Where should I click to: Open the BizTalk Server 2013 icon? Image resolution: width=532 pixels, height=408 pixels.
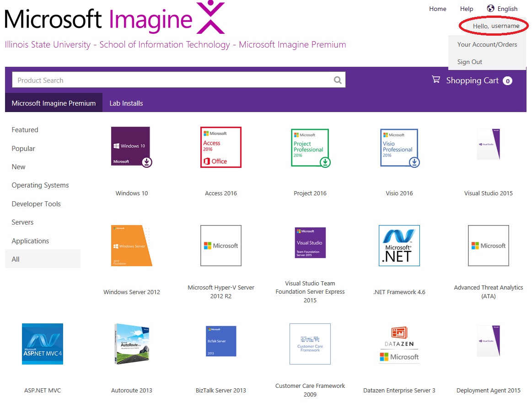click(221, 341)
